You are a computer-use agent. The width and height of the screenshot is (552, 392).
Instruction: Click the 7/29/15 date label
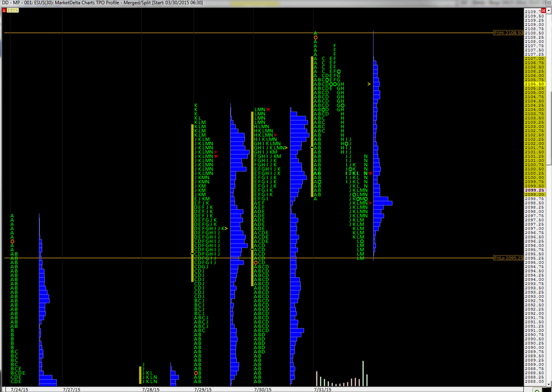pyautogui.click(x=203, y=390)
